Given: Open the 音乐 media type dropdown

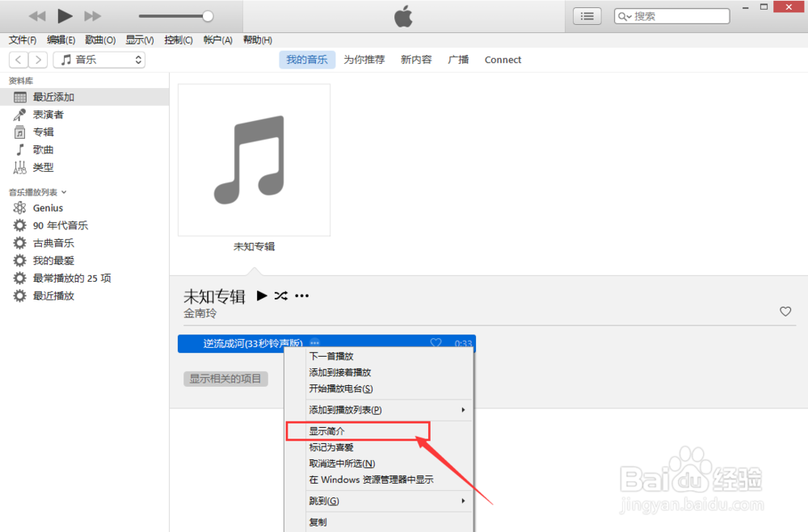Looking at the screenshot, I should pyautogui.click(x=99, y=59).
